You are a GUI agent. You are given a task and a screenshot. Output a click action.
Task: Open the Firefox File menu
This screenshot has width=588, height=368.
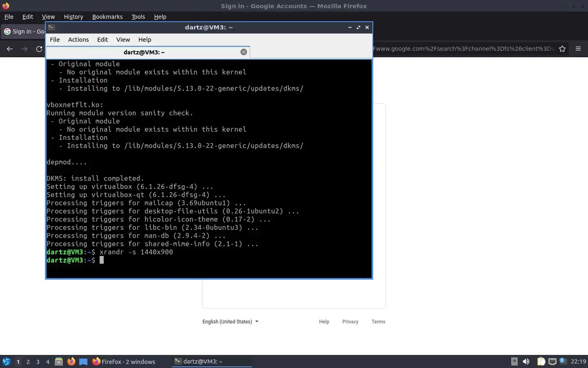click(x=9, y=17)
